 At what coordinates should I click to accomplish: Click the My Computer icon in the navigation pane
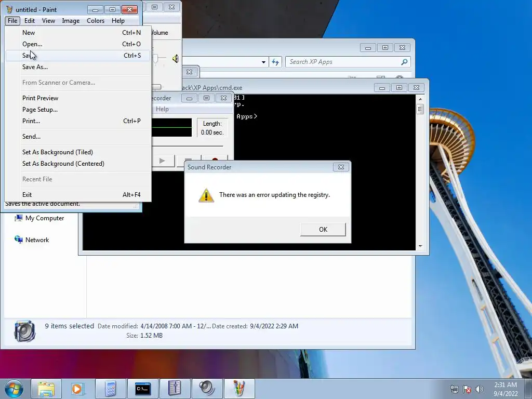tap(18, 218)
